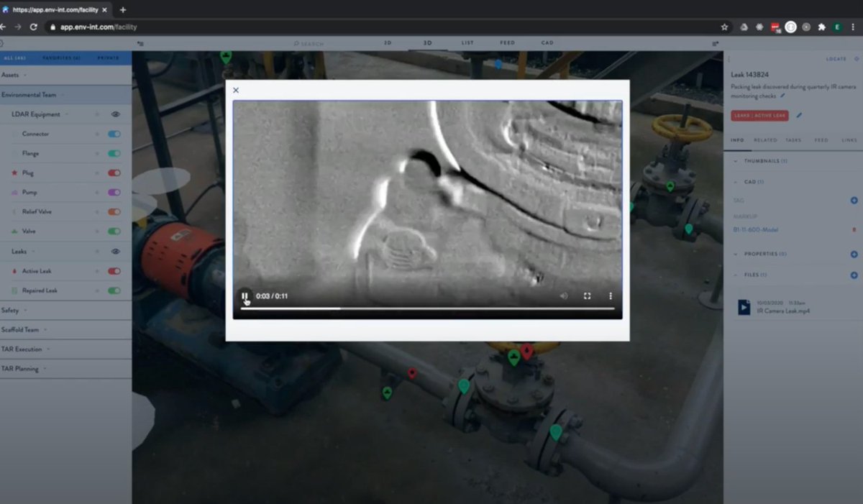Open the video player three-dot menu
Image resolution: width=863 pixels, height=504 pixels.
[610, 296]
